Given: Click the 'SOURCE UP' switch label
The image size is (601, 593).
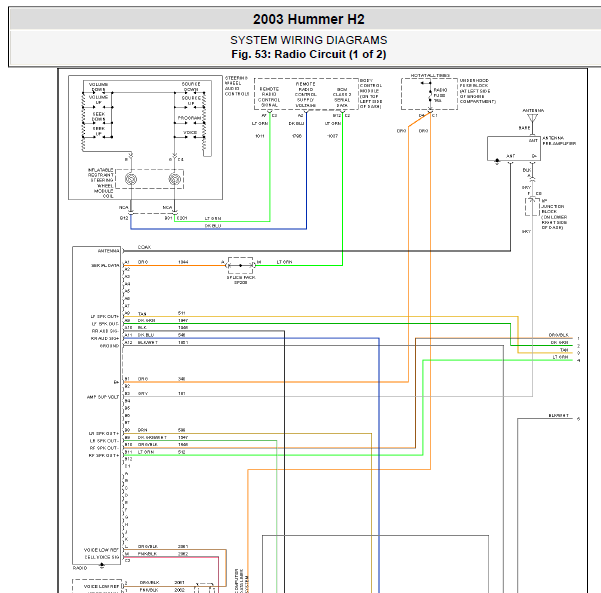Looking at the screenshot, I should tap(191, 100).
